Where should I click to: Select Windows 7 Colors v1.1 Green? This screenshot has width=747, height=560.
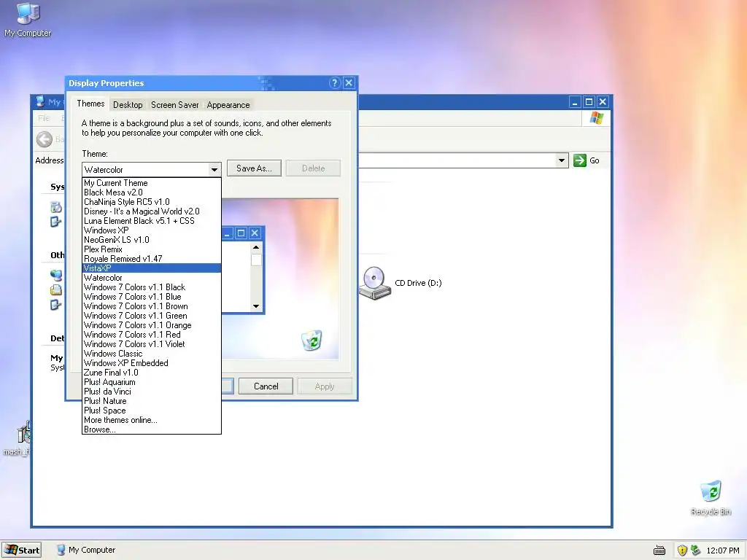point(152,316)
